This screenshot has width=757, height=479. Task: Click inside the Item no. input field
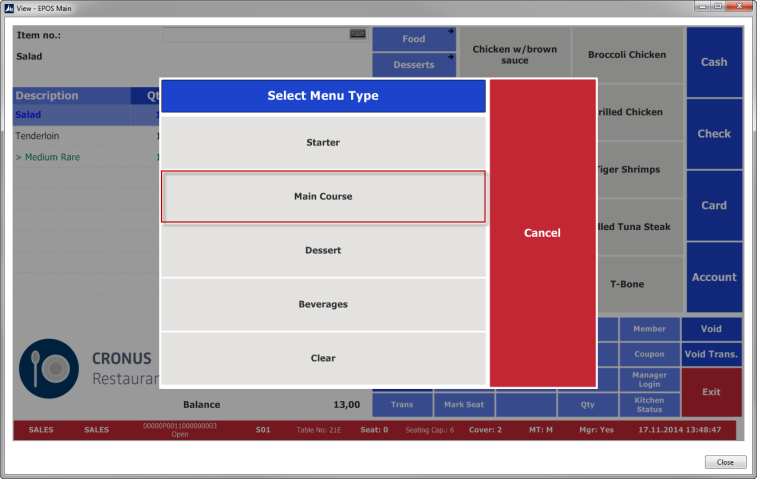(x=255, y=35)
